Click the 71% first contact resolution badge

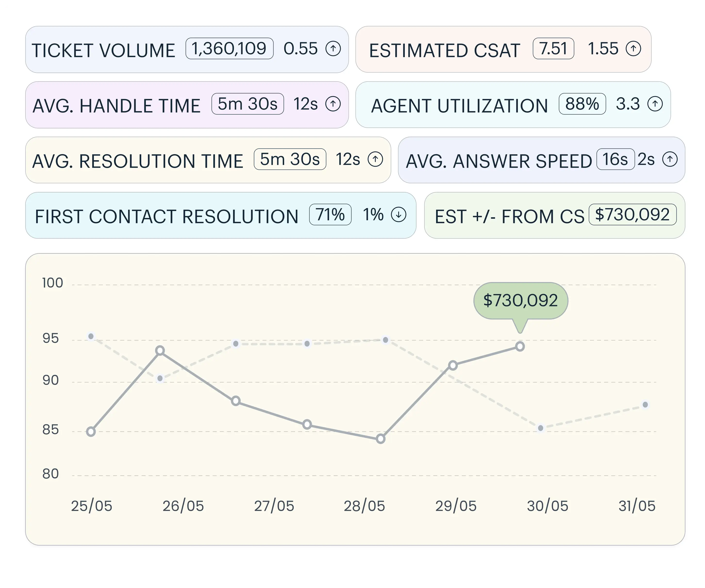330,215
